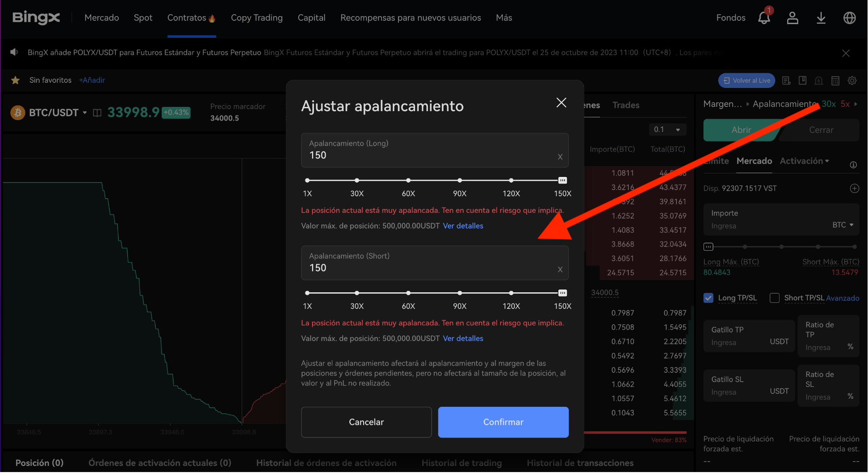This screenshot has height=473, width=868.
Task: Click the download app icon
Action: (x=821, y=18)
